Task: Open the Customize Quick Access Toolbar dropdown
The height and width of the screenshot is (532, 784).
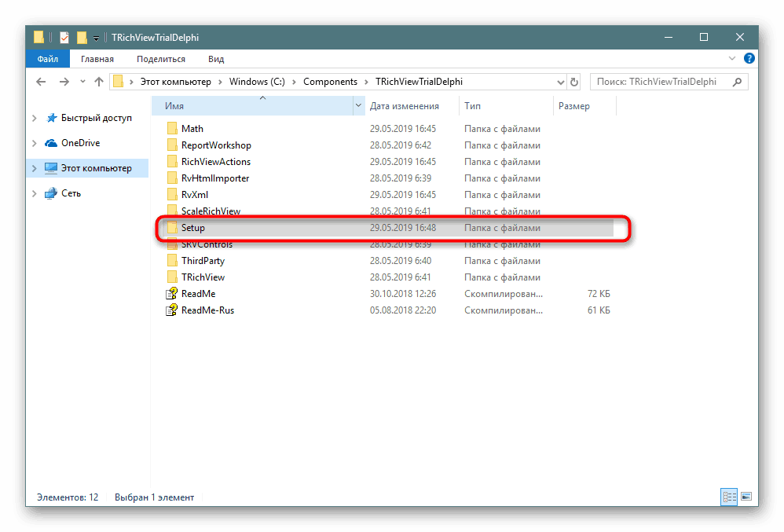Action: [96, 38]
